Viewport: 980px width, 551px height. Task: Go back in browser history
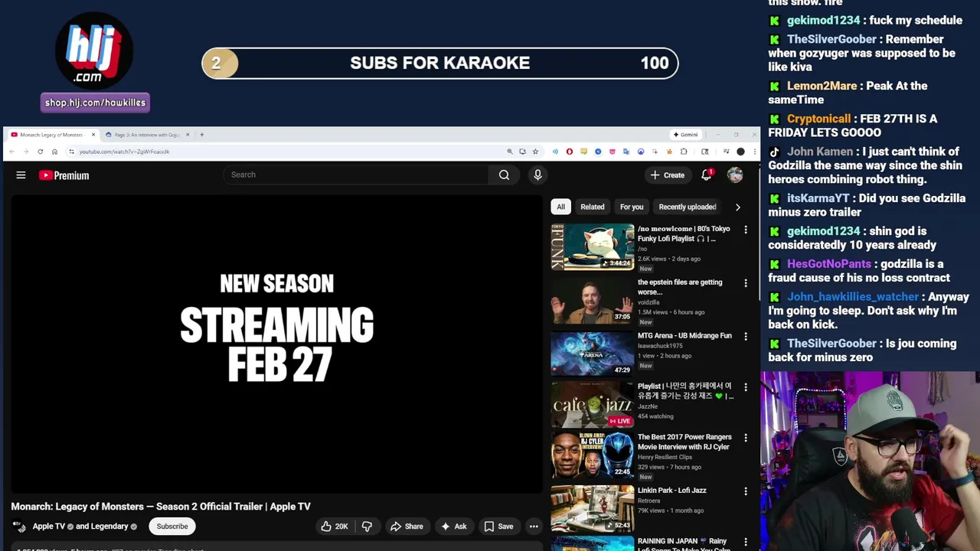[x=12, y=152]
